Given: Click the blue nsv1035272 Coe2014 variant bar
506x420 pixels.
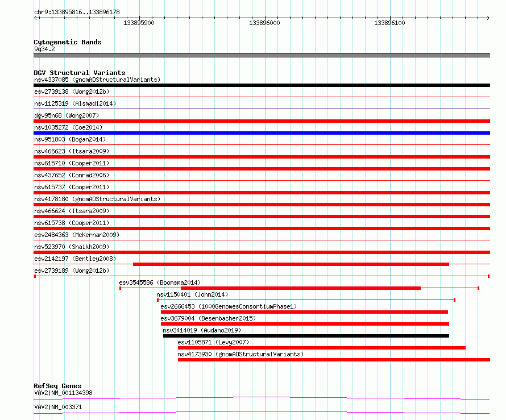Looking at the screenshot, I should click(x=262, y=133).
